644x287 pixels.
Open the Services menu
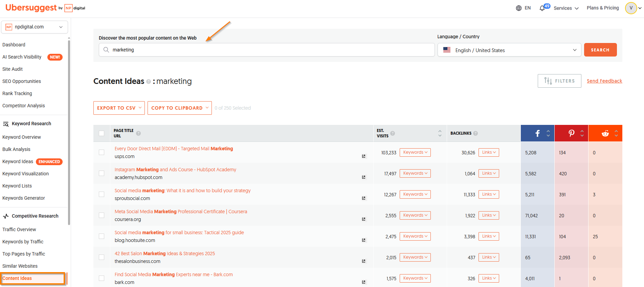(566, 8)
